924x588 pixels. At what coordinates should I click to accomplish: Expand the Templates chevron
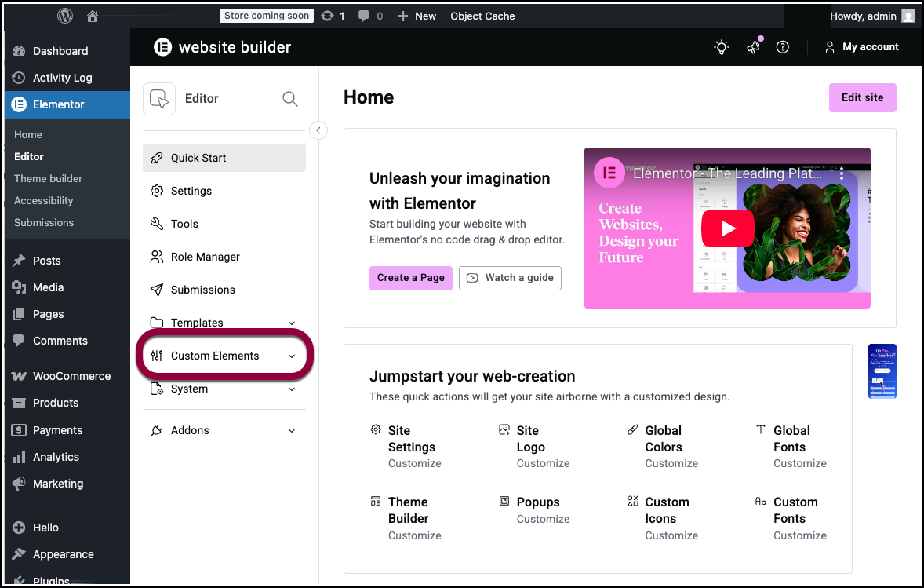click(x=292, y=323)
